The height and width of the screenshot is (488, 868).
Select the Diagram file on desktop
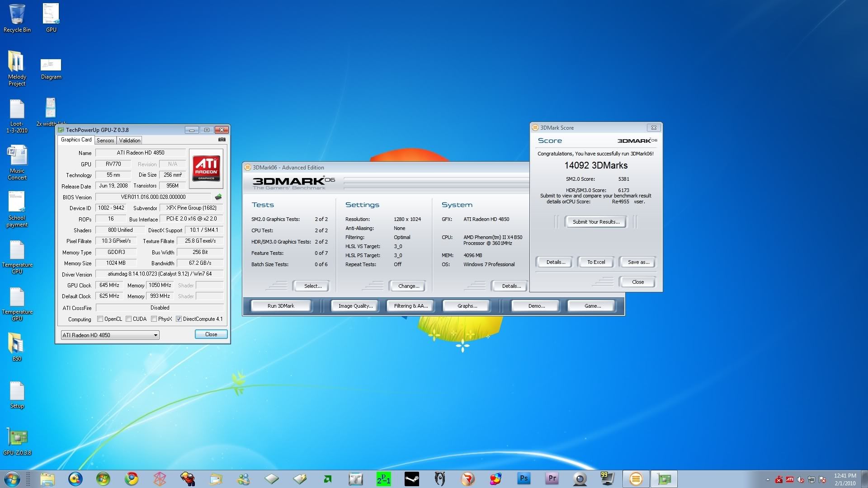coord(51,69)
